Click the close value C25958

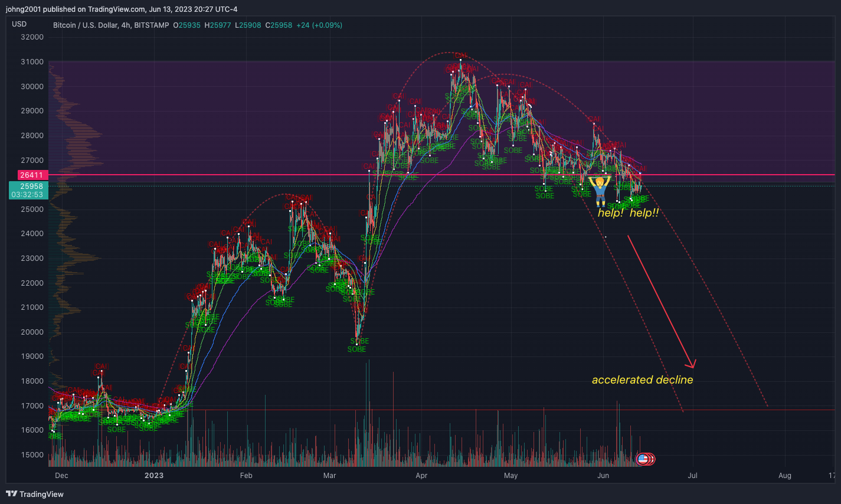pos(279,25)
